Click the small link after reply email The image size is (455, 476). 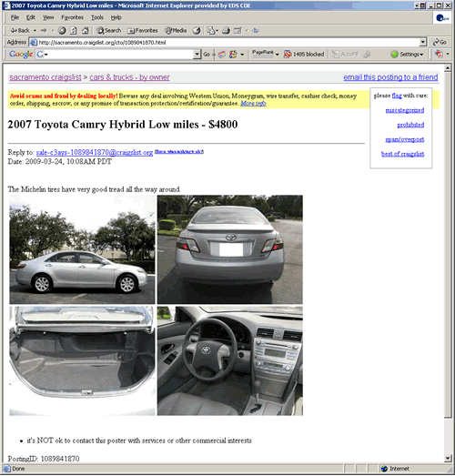179,151
